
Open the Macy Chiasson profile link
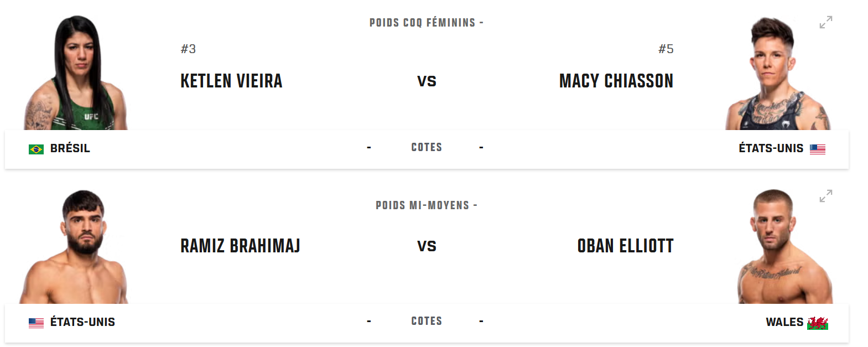(616, 81)
